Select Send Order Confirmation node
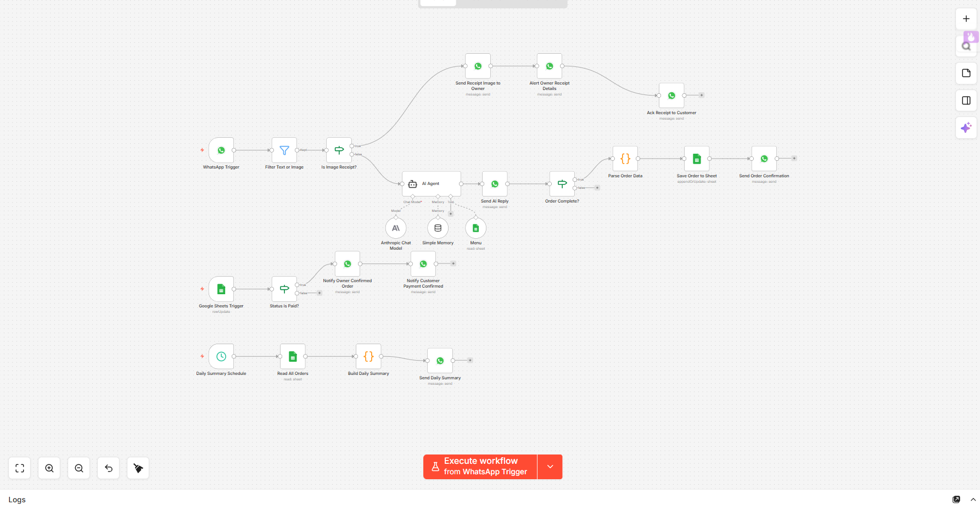This screenshot has height=505, width=980. (764, 159)
